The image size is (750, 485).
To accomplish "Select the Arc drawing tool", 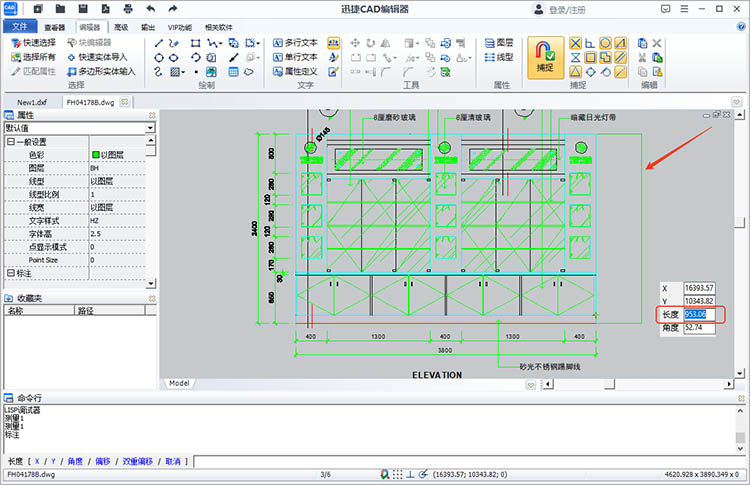I will pyautogui.click(x=195, y=58).
